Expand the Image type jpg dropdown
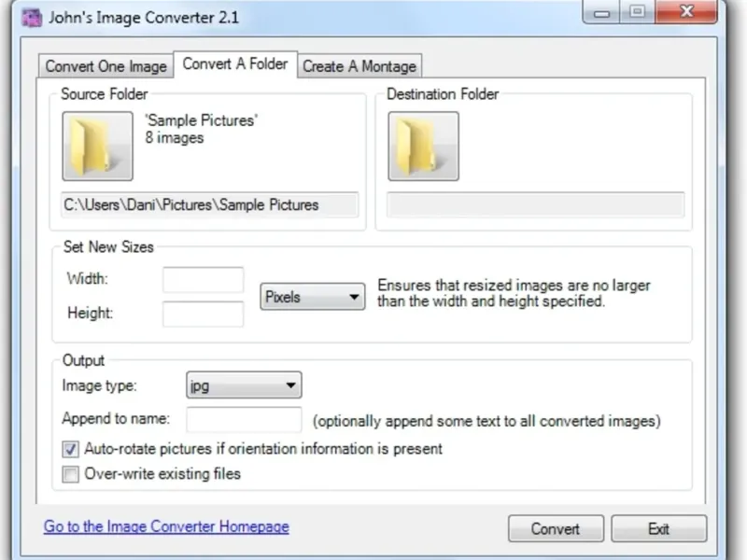Image resolution: width=747 pixels, height=560 pixels. (244, 385)
